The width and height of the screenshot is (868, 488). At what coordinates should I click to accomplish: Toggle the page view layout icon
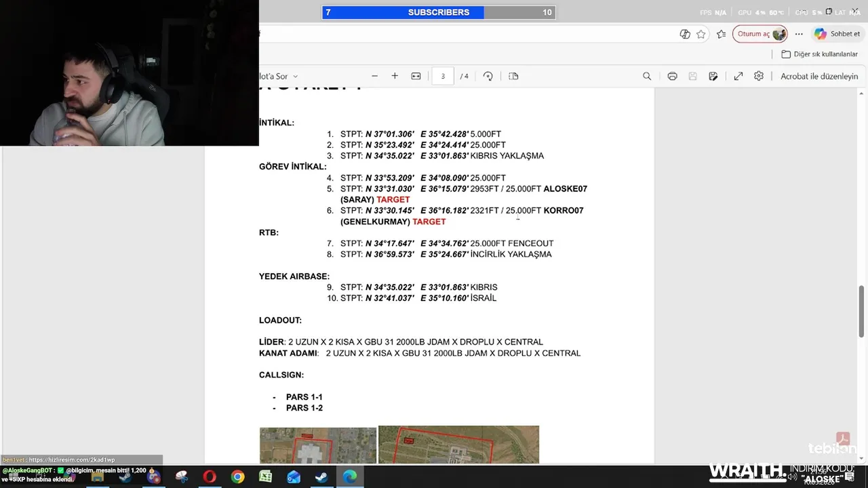click(x=513, y=76)
